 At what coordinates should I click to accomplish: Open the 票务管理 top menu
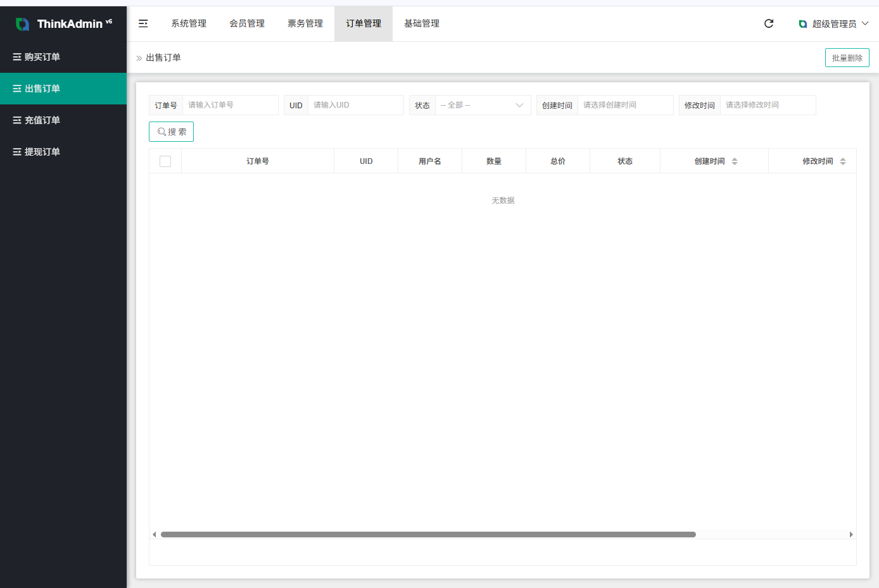pyautogui.click(x=305, y=23)
